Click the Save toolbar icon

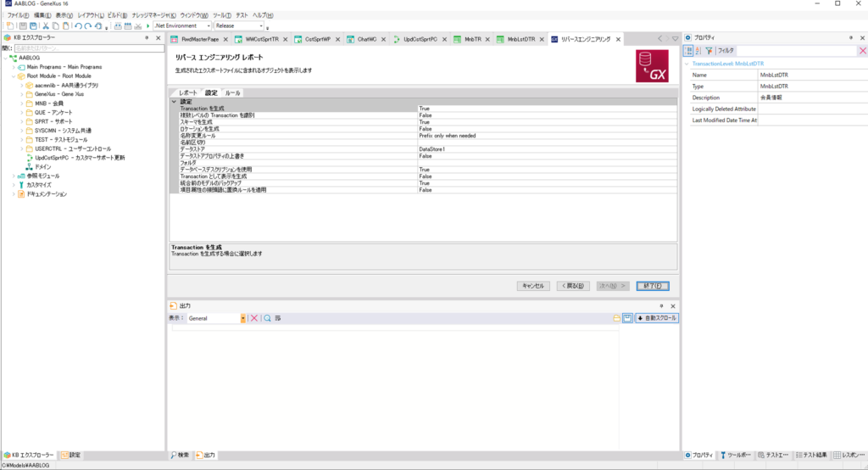tap(23, 26)
